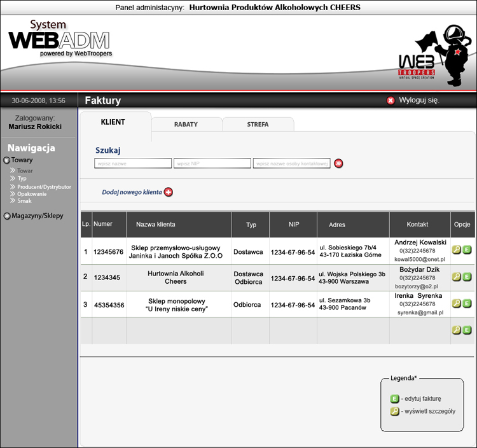Open Producent/Dystrybutor in navigation
The width and height of the screenshot is (477, 448).
click(x=44, y=187)
